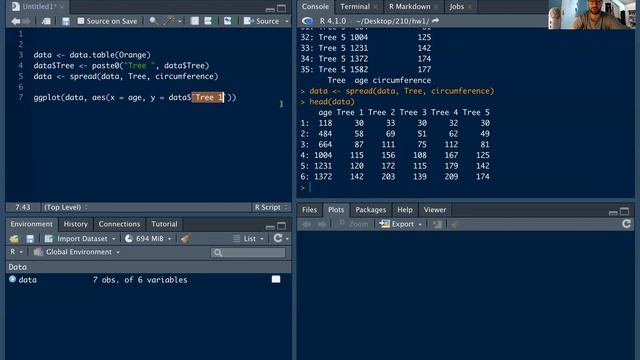Minimize the source editor pane

point(270,9)
